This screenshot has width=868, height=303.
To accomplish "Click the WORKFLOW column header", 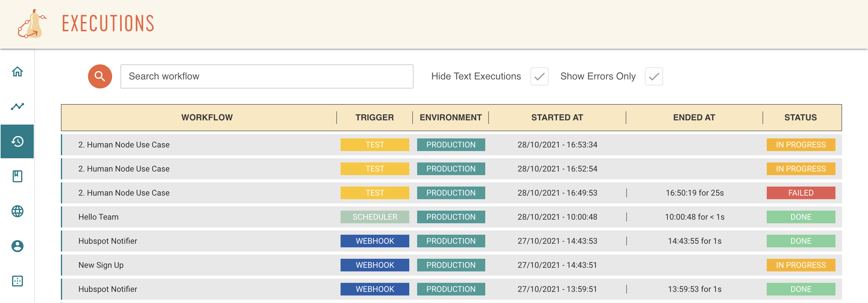I will [207, 117].
